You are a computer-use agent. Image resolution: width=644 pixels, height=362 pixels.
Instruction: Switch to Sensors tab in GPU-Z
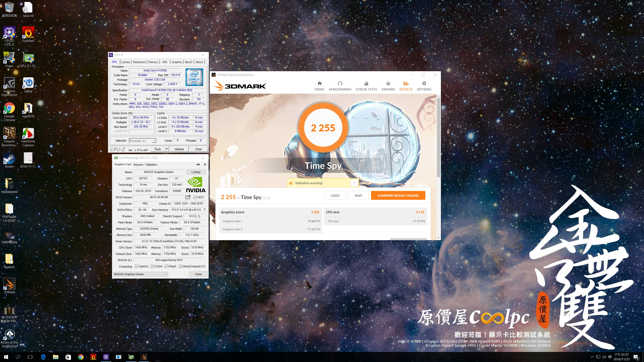(138, 165)
